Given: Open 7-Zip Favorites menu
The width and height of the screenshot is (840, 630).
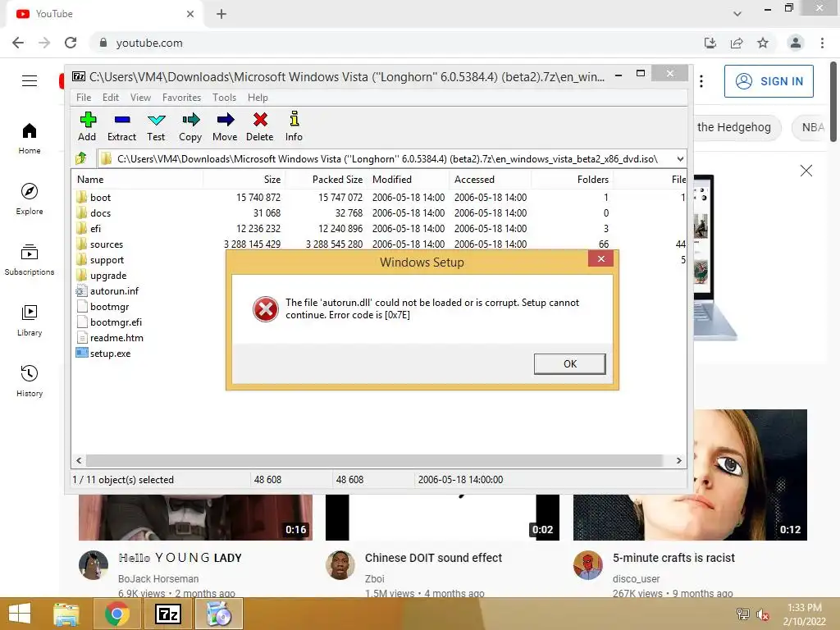Looking at the screenshot, I should pos(181,98).
